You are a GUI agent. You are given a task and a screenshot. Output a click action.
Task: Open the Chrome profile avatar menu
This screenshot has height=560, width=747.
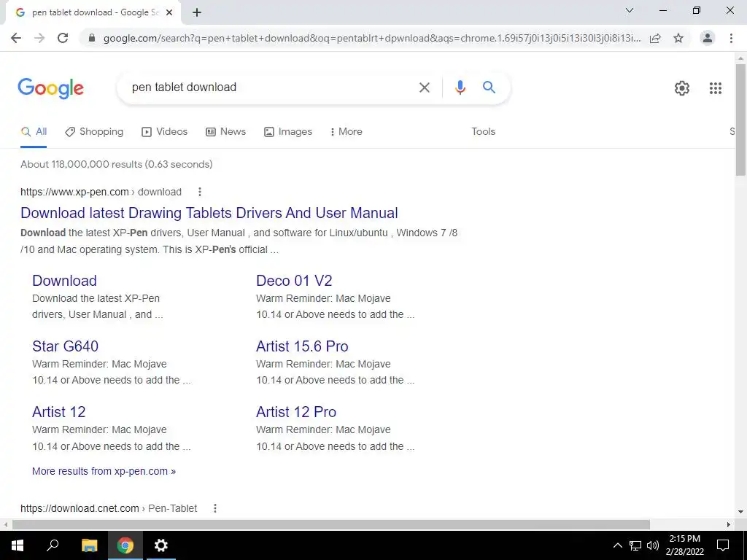tap(708, 38)
